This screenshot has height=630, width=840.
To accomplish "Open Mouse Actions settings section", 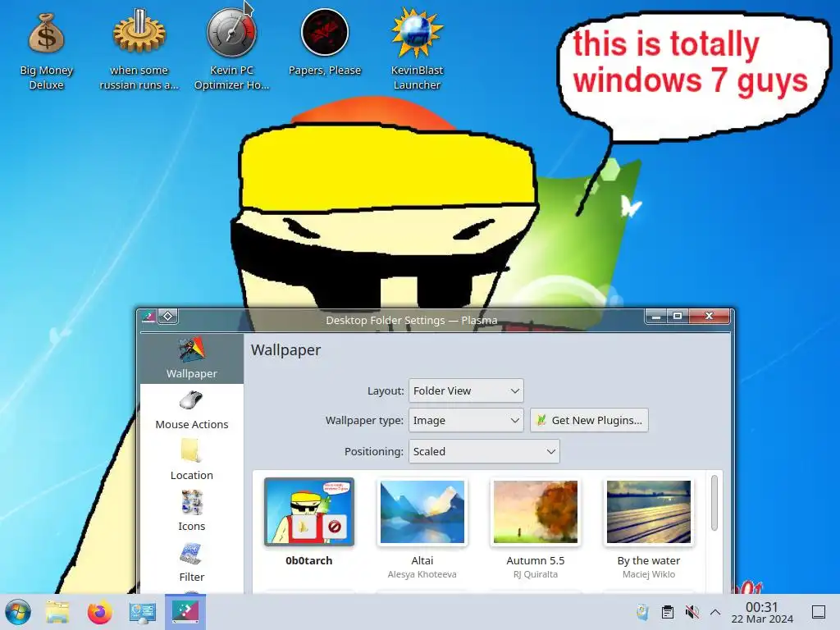I will (192, 410).
